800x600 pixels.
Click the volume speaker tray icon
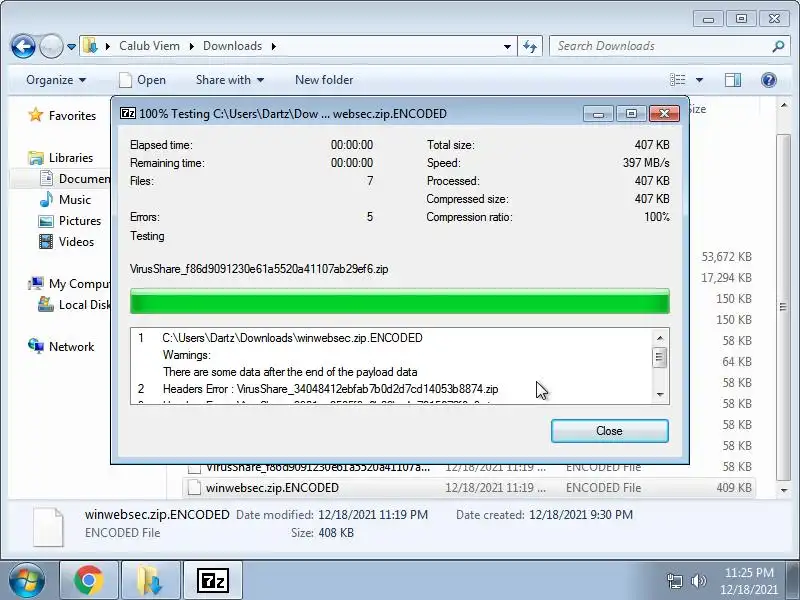pos(698,581)
